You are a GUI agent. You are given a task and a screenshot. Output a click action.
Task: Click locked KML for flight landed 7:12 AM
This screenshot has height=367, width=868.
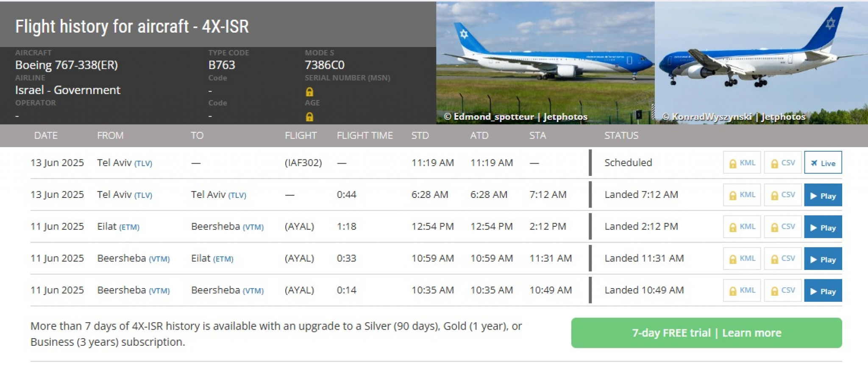point(742,195)
